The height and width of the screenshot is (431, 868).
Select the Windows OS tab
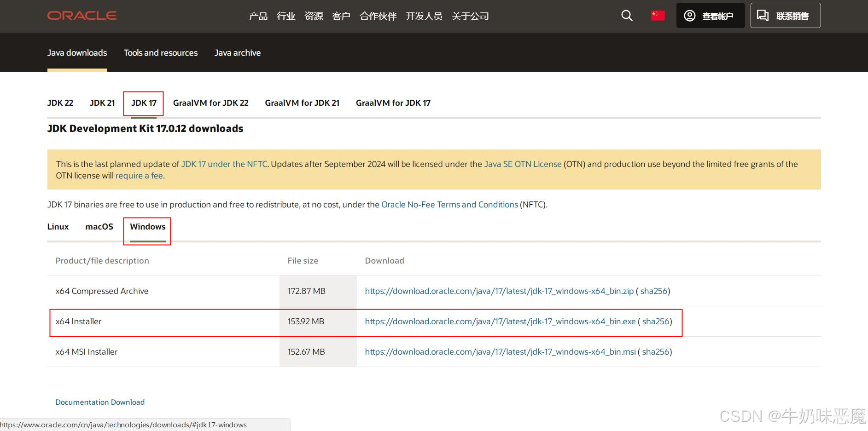coord(148,227)
